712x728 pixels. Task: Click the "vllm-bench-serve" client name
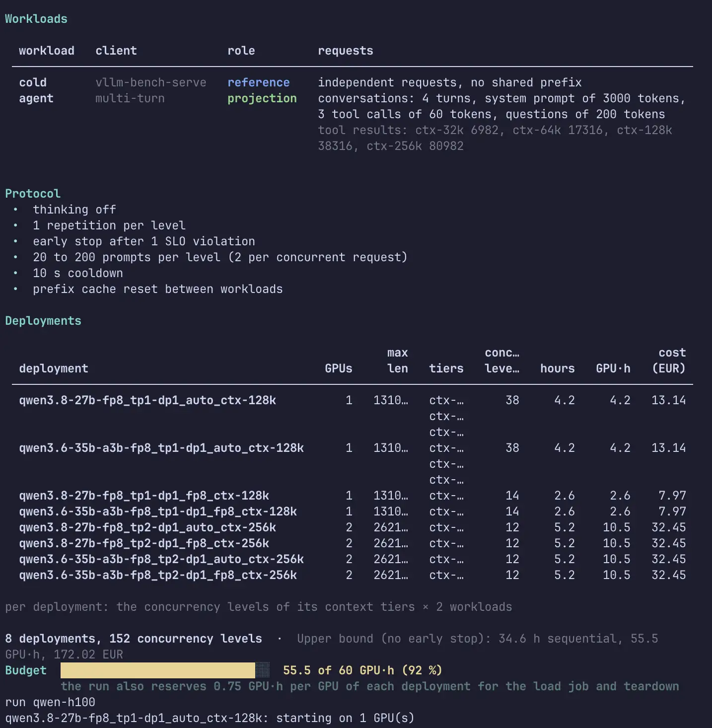pyautogui.click(x=151, y=82)
